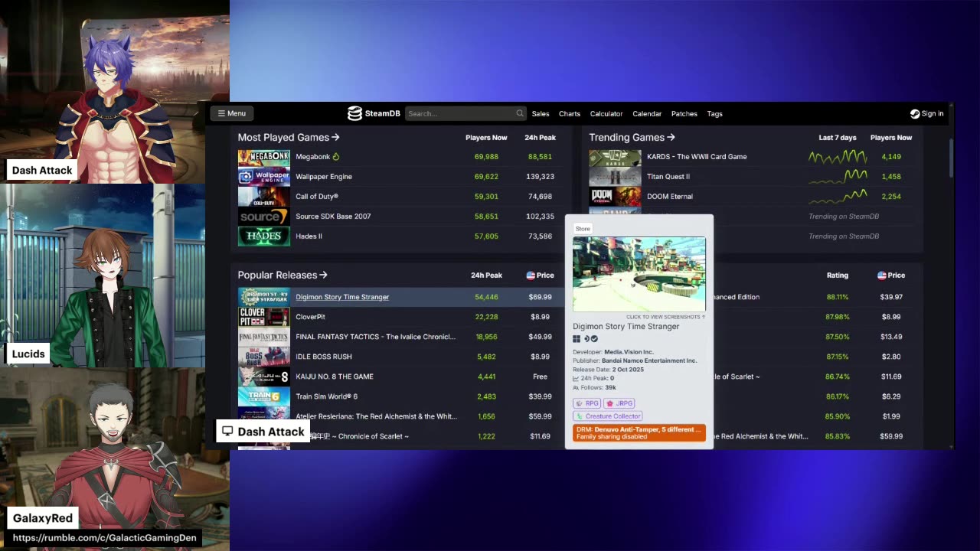Expand the Popular Releases list
Screen dimensions: 980x551
pos(283,275)
